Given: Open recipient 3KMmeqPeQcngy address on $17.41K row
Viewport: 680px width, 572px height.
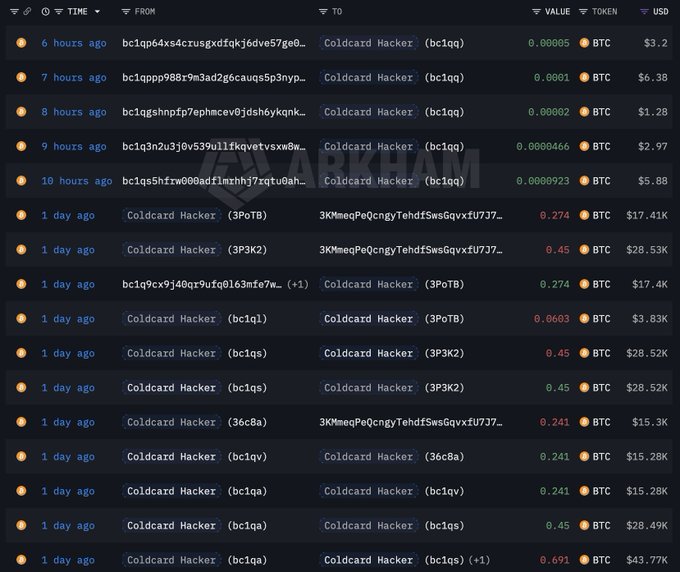Looking at the screenshot, I should pyautogui.click(x=411, y=215).
